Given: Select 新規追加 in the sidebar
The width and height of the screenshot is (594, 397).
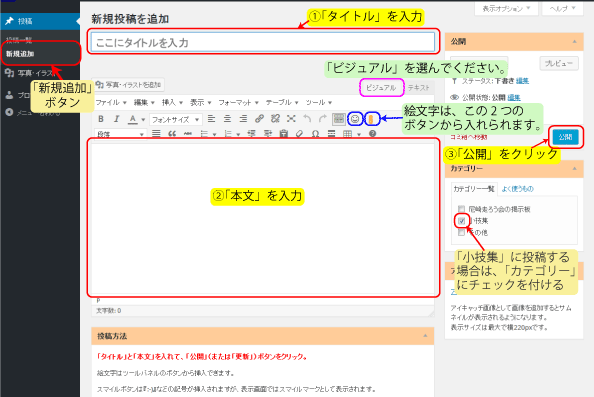Looking at the screenshot, I should tap(20, 54).
